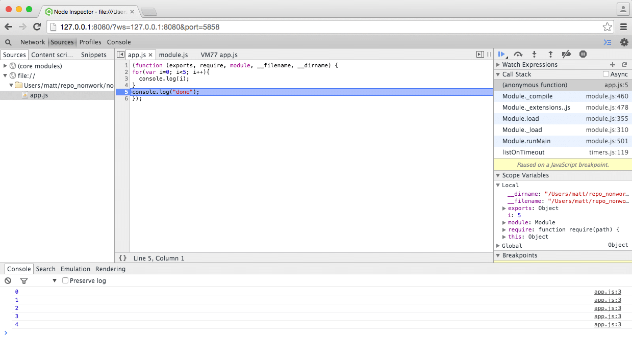Enable Async call stack checkbox
The width and height of the screenshot is (632, 364).
point(606,74)
